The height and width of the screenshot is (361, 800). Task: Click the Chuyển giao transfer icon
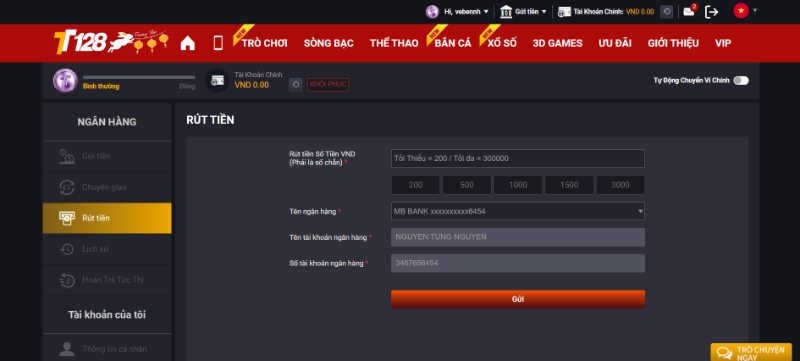pyautogui.click(x=67, y=187)
